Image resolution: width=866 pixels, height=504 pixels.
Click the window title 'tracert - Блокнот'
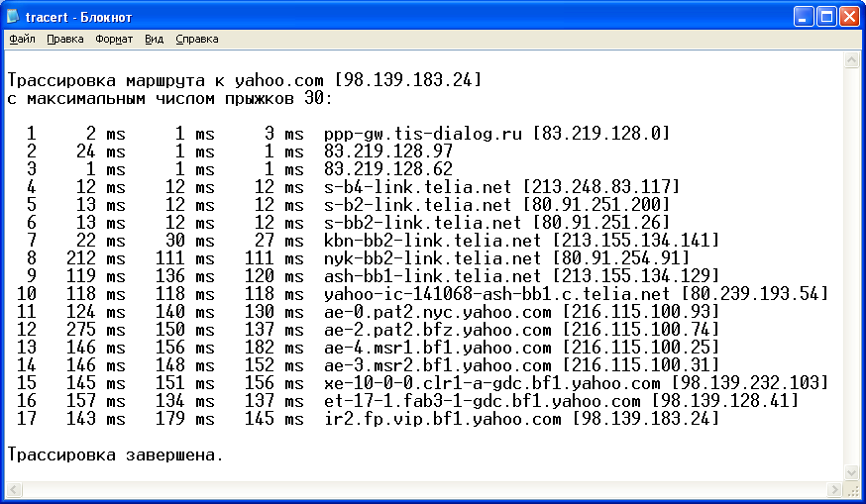78,17
